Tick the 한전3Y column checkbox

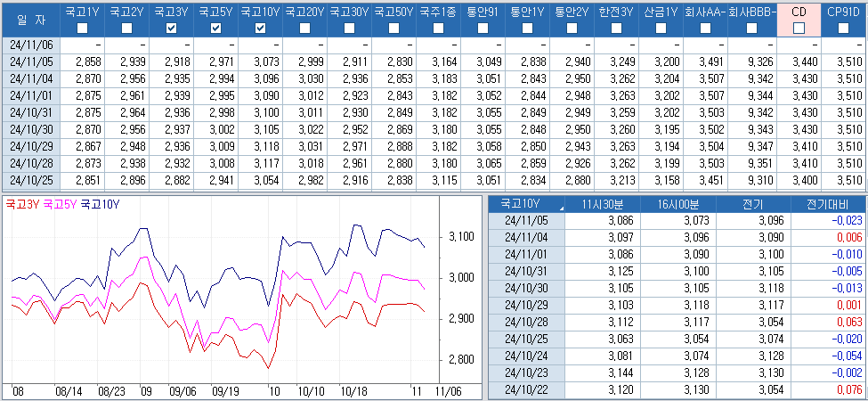tap(616, 29)
